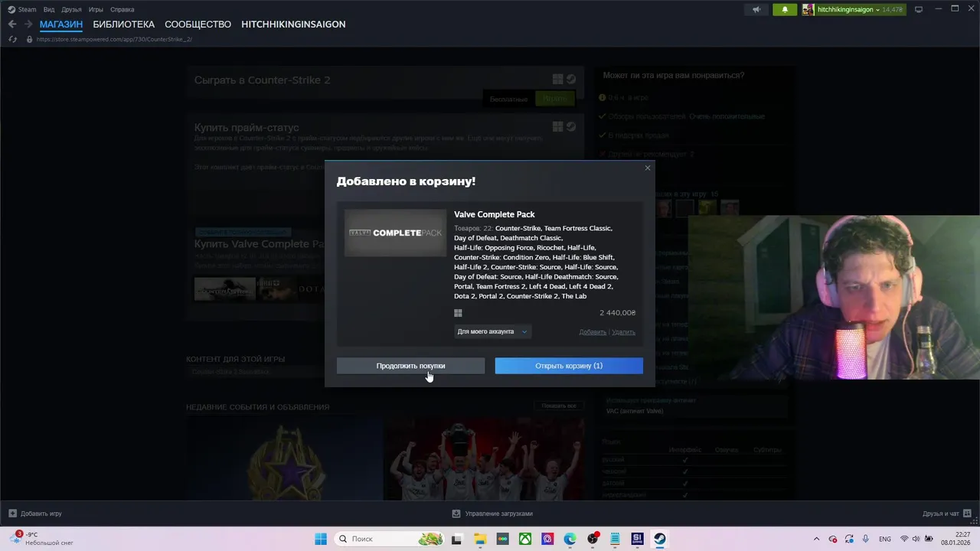
Task: Go back with the back arrow
Action: click(x=12, y=24)
